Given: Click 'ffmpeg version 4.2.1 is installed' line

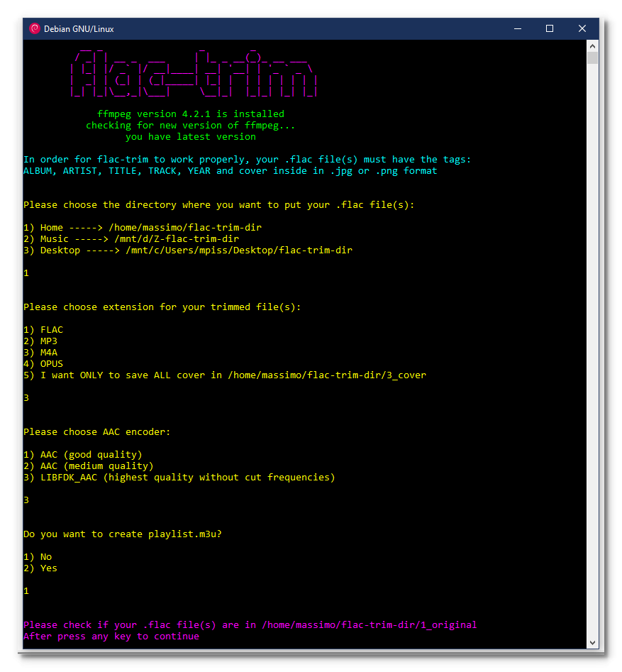Looking at the screenshot, I should [191, 114].
